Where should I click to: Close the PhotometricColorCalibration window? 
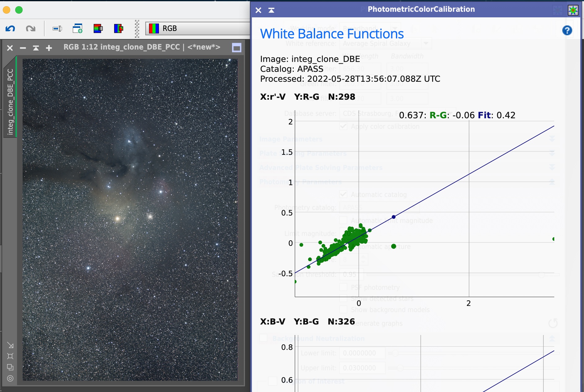click(258, 10)
